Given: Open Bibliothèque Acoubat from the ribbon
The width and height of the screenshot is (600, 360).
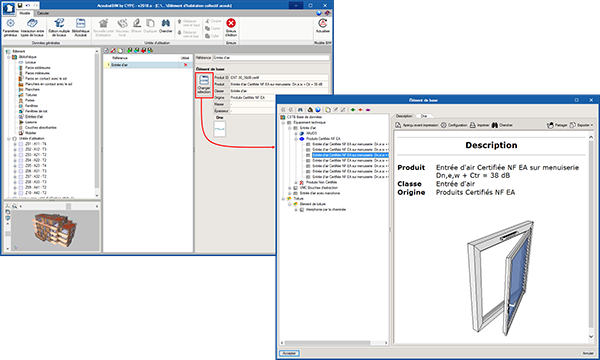Looking at the screenshot, I should (80, 27).
